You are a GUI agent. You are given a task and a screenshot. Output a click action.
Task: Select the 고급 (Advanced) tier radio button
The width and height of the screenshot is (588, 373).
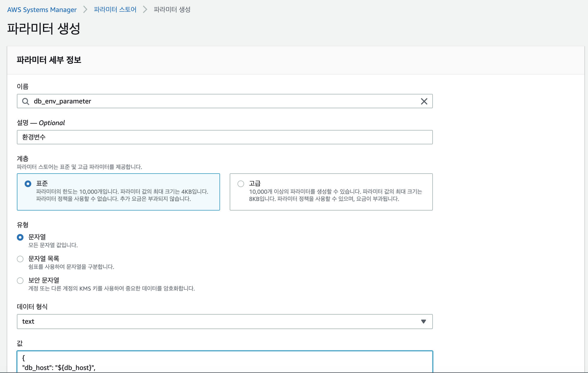241,184
